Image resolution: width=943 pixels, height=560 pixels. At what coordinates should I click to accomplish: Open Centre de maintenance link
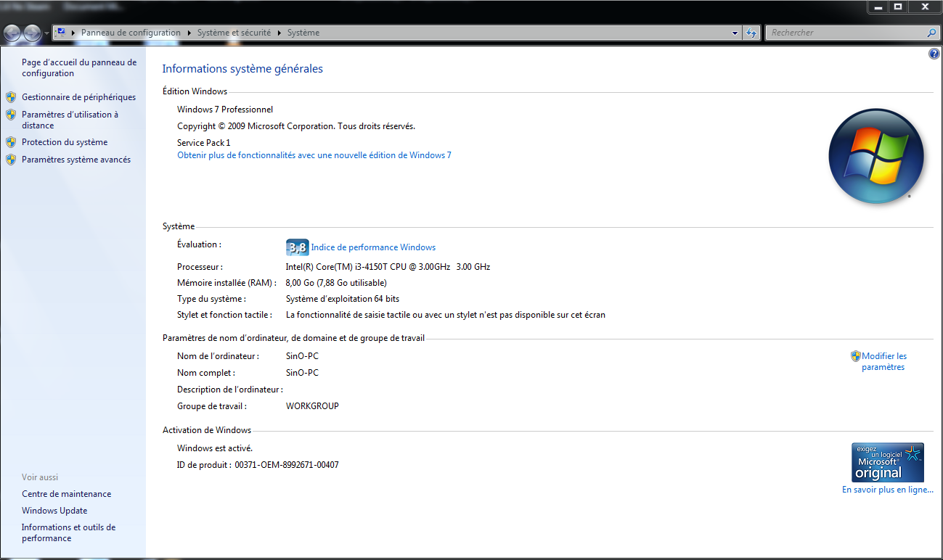coord(67,494)
